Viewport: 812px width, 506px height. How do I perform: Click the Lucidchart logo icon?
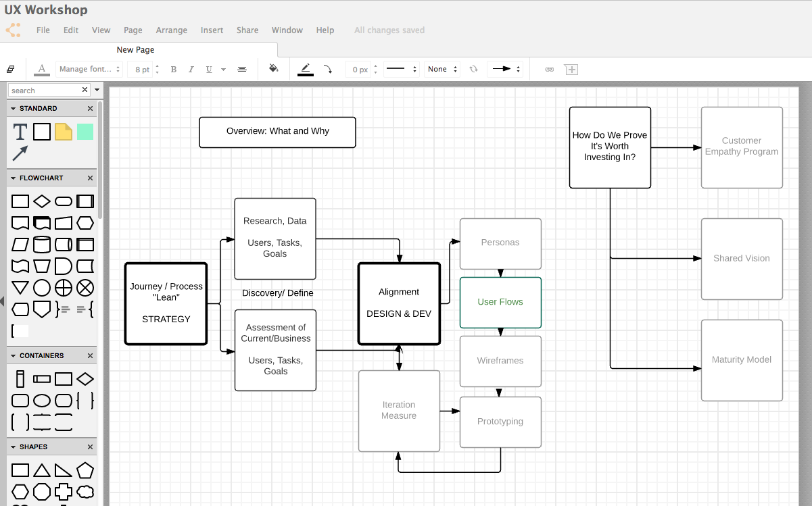pos(13,30)
